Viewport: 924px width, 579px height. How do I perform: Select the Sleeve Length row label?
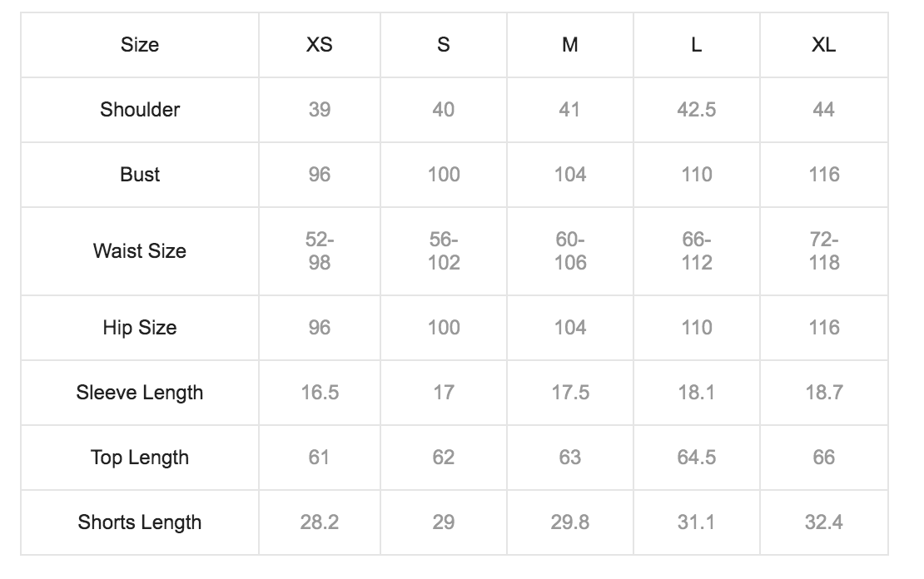[140, 393]
